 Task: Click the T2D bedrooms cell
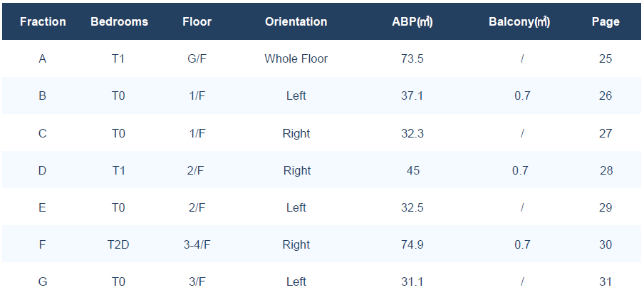click(118, 244)
